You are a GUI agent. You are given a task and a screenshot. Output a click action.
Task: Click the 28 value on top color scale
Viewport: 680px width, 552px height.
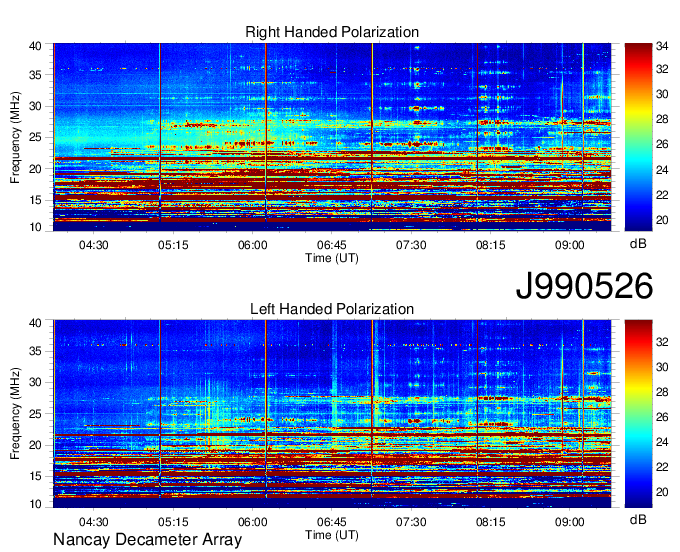[662, 119]
